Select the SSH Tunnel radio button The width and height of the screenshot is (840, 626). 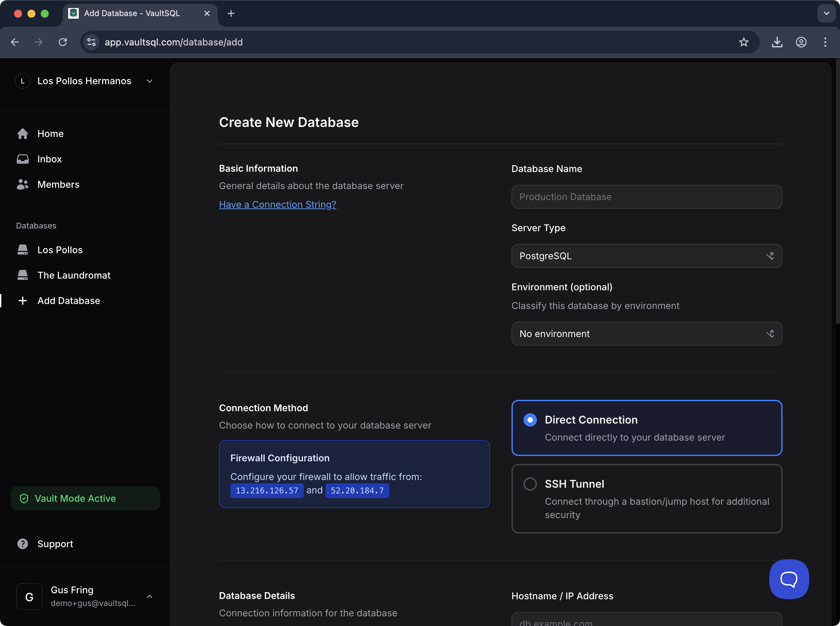[530, 484]
